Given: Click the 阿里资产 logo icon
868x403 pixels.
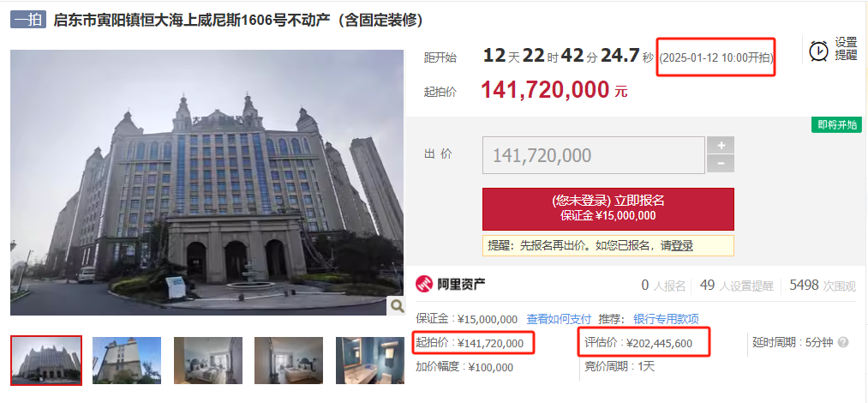Looking at the screenshot, I should coord(425,284).
